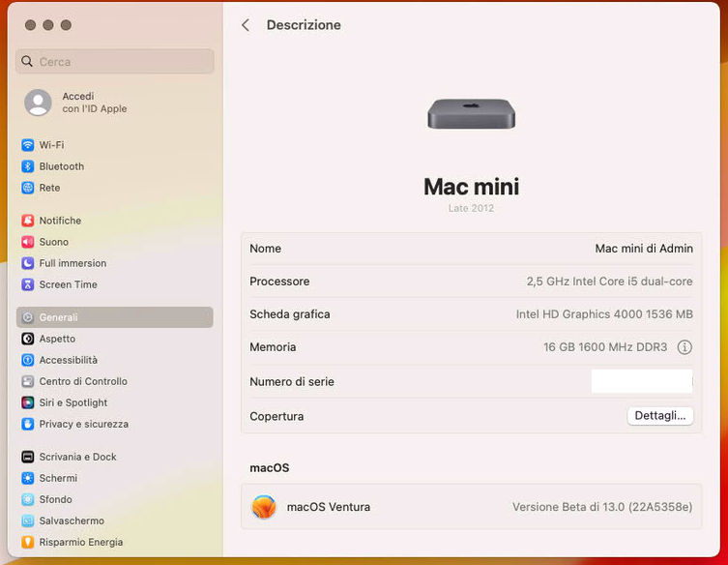Click the macOS Ventura logo icon
Viewport: 728px width, 565px height.
click(264, 506)
